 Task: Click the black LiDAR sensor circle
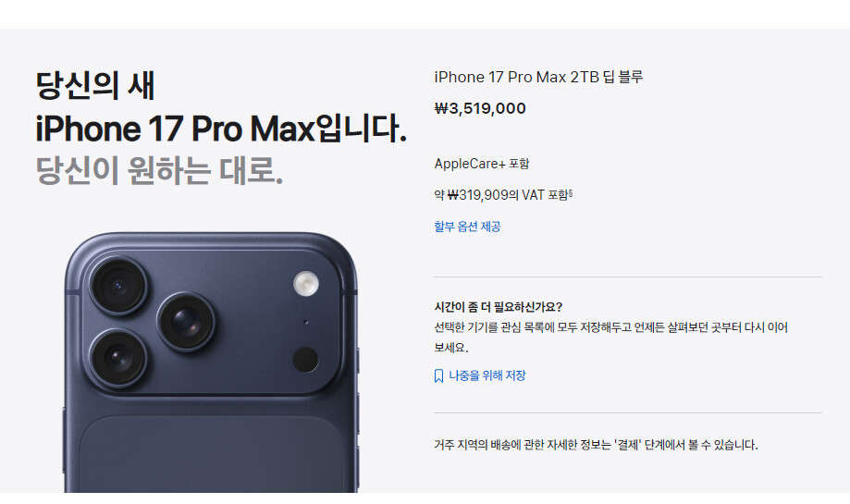coord(305,360)
